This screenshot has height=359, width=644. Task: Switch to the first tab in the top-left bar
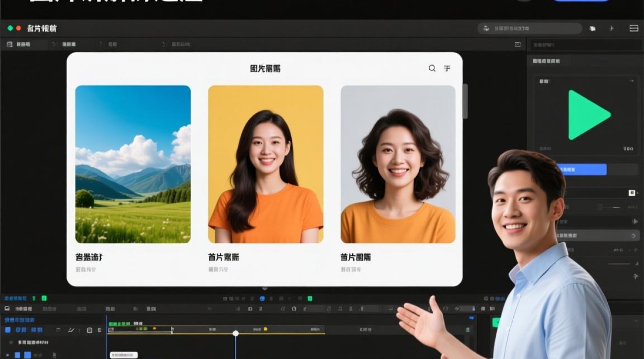click(22, 44)
